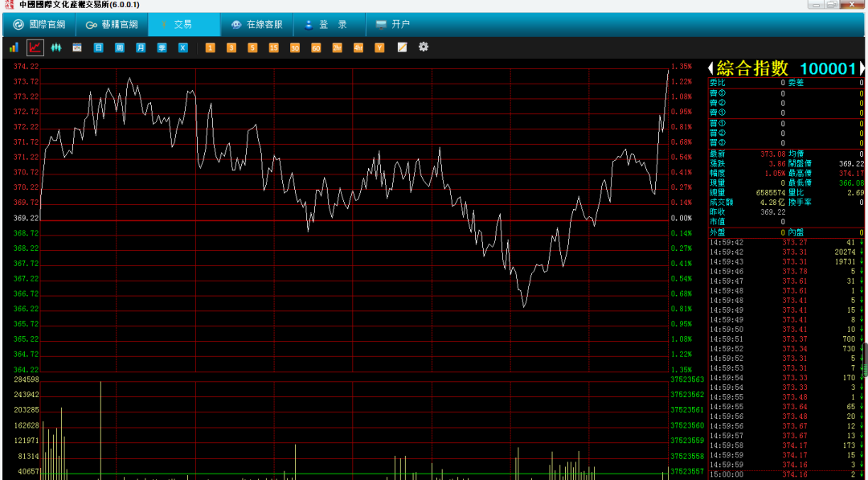The image size is (868, 480).
Task: Click the 369.22 baseline axis label
Action: (26, 218)
